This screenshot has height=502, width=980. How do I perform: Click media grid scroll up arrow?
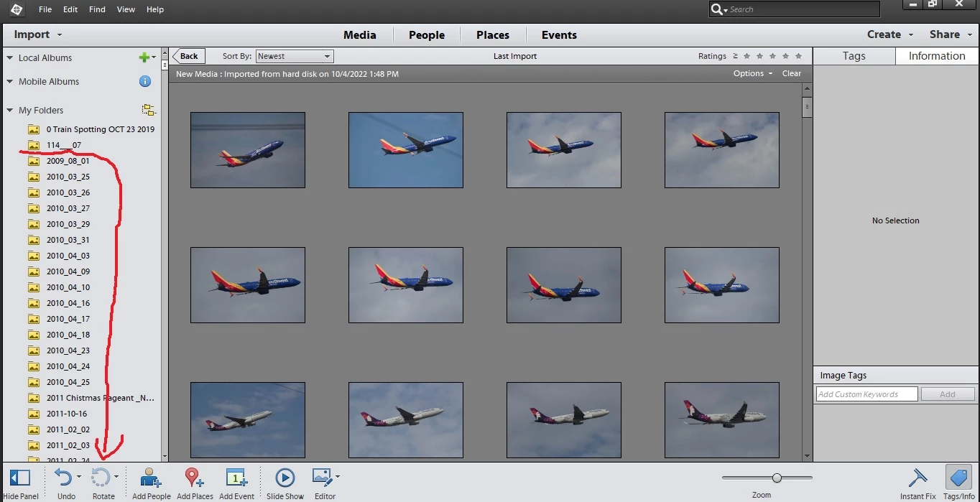(x=807, y=89)
